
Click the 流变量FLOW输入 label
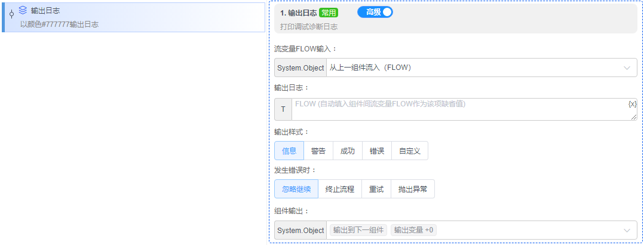305,49
